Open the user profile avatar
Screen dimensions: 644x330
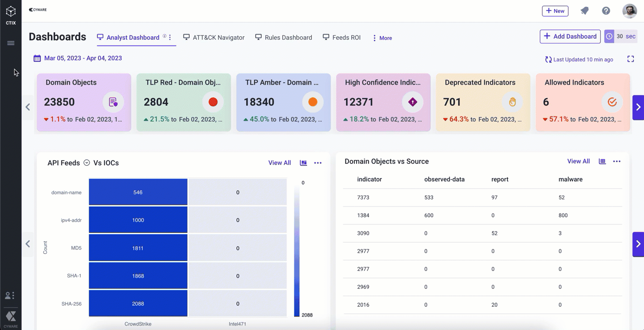pos(630,11)
